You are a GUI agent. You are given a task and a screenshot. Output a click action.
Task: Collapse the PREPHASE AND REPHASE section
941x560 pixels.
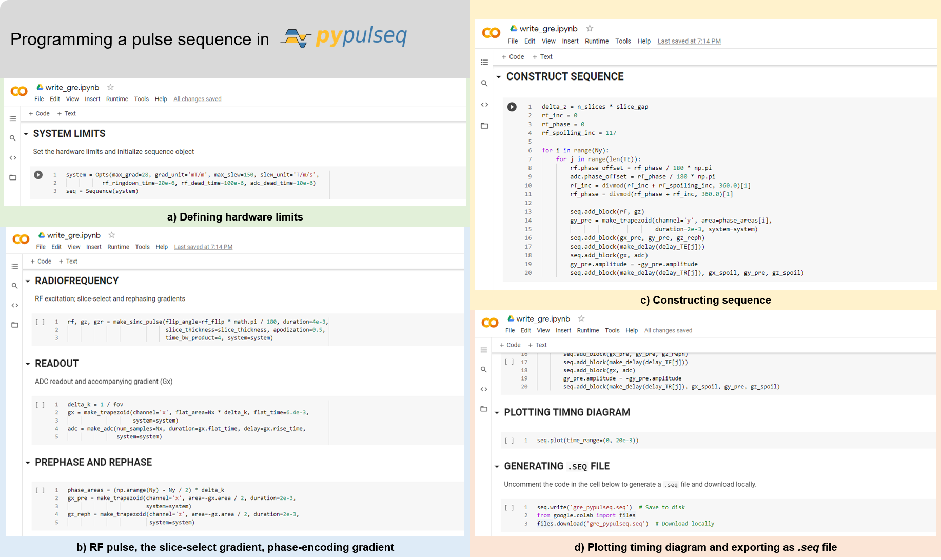28,463
